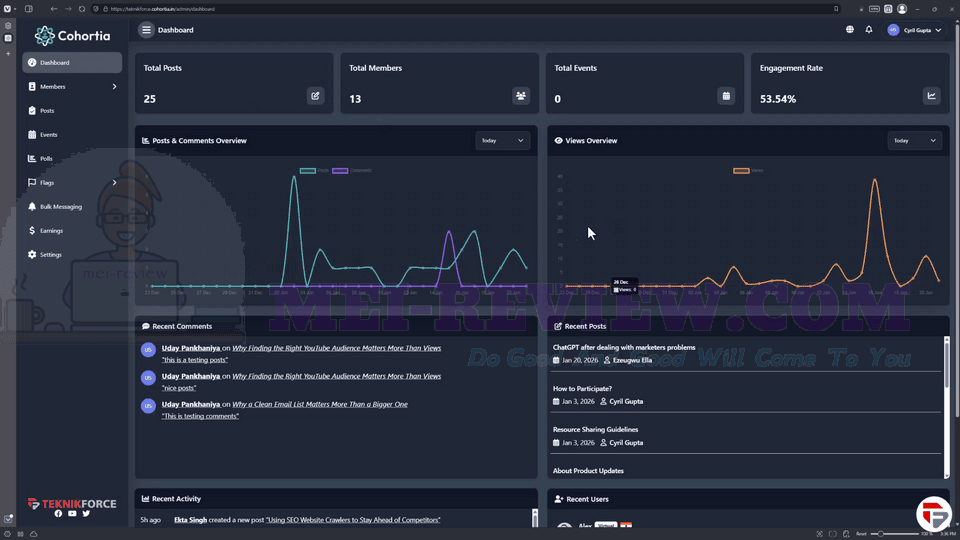Click the browser back arrow

click(54, 9)
